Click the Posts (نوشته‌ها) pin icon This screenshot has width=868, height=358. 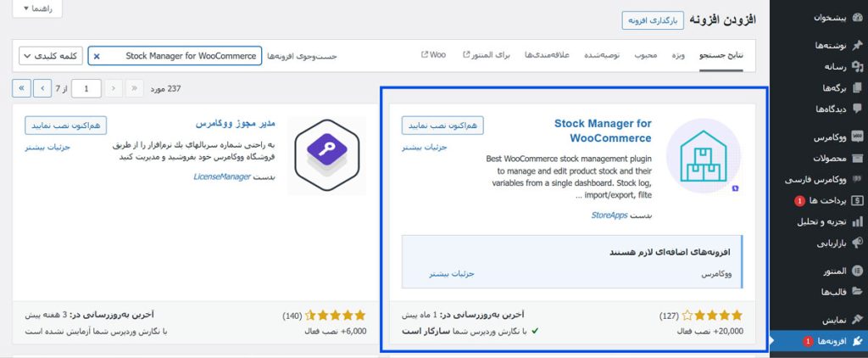tap(857, 45)
